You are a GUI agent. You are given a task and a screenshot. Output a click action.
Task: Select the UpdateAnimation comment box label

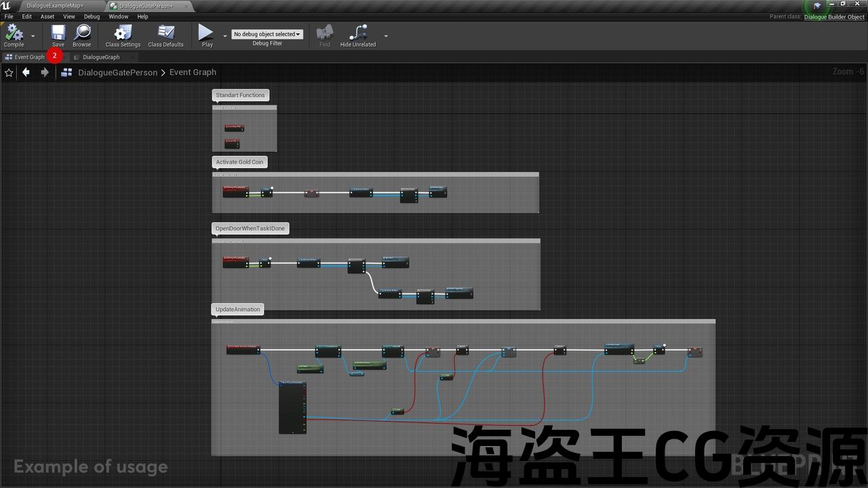click(x=237, y=310)
